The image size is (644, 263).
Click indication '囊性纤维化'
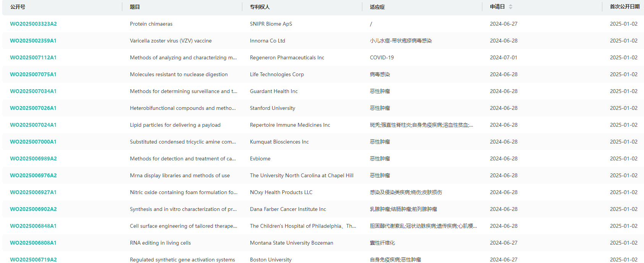pyautogui.click(x=383, y=243)
